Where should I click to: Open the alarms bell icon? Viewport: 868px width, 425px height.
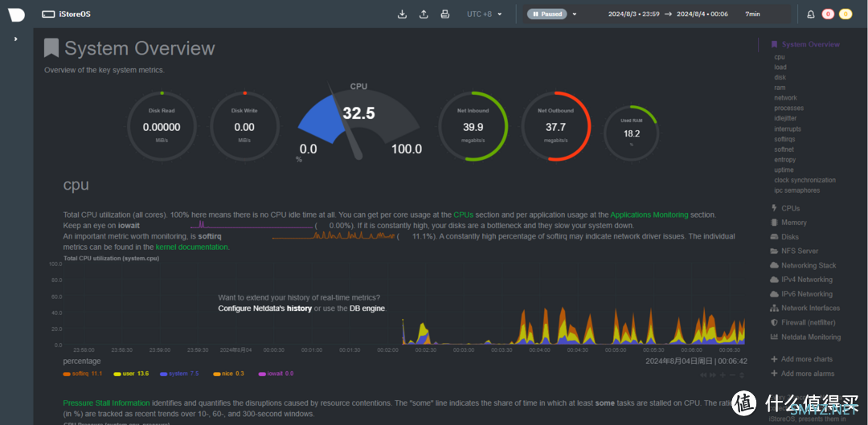[811, 14]
